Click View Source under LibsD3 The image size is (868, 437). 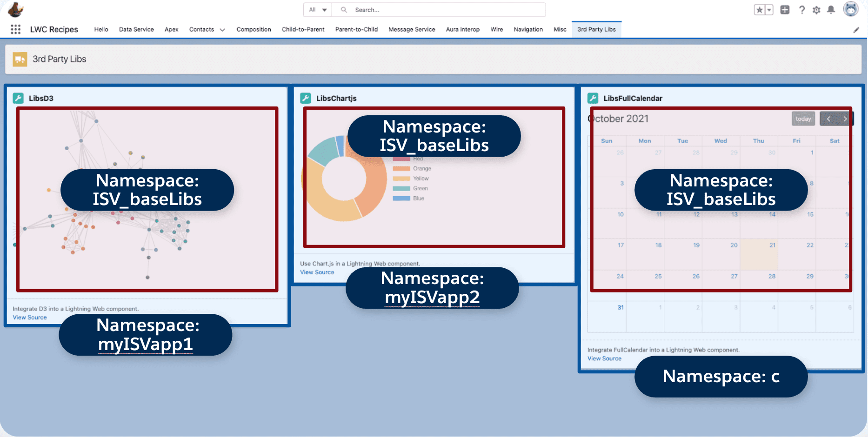pyautogui.click(x=30, y=318)
